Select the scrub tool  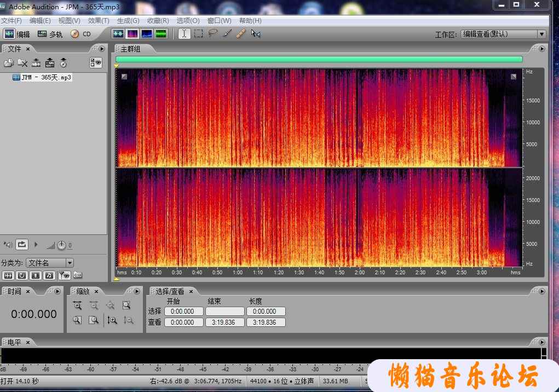click(256, 34)
